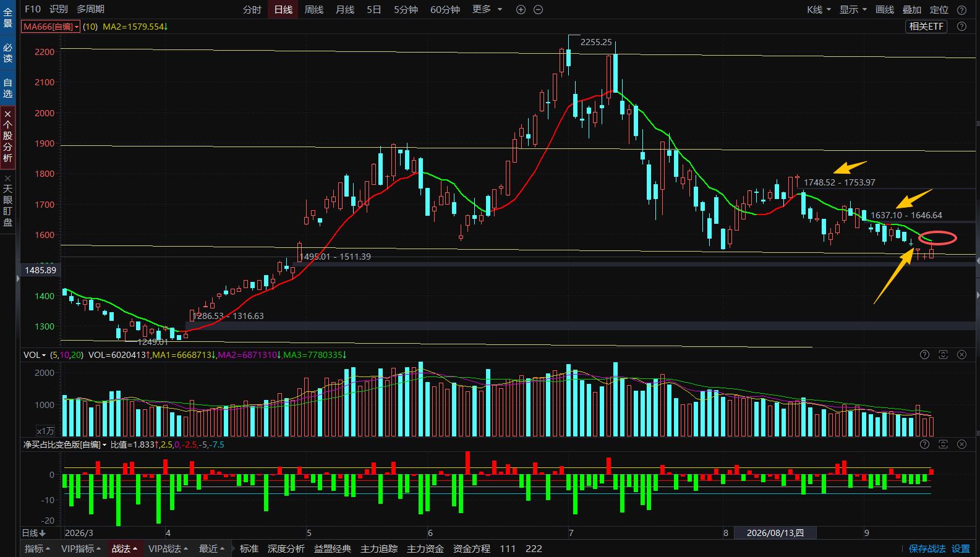Screen dimensions: 980x557
Task: Switch to 周线 weekly chart
Action: point(314,9)
